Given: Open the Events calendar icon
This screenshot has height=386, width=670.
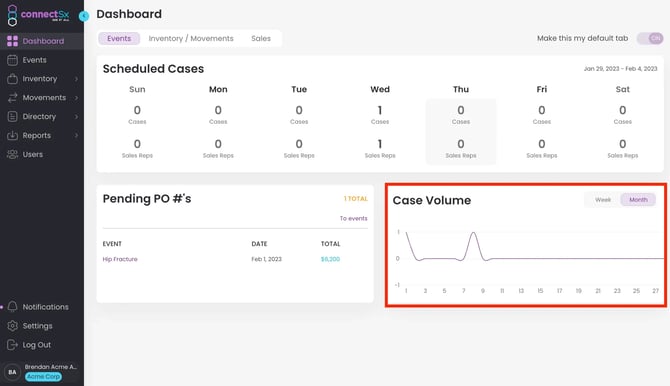Looking at the screenshot, I should 12,60.
